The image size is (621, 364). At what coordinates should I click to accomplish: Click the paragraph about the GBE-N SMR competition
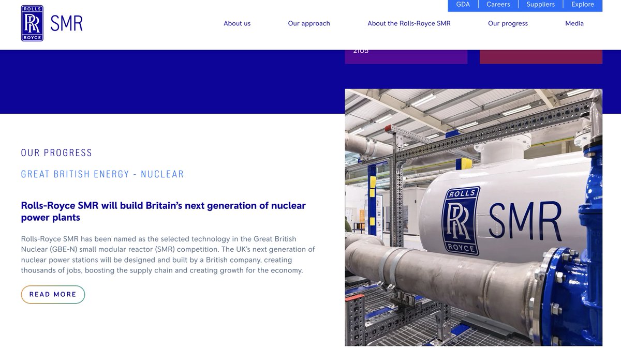[168, 254]
